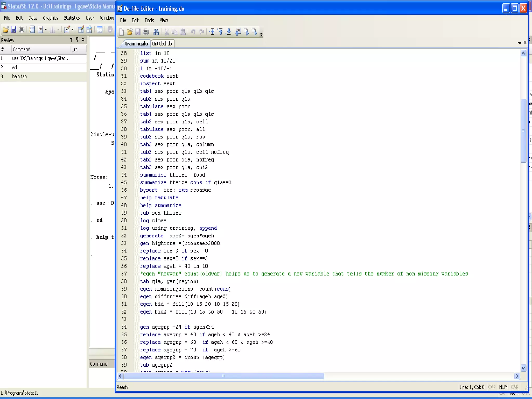Viewport: 532px width, 399px height.
Task: Click the Paste icon in Do-file Editor
Action: pyautogui.click(x=183, y=32)
